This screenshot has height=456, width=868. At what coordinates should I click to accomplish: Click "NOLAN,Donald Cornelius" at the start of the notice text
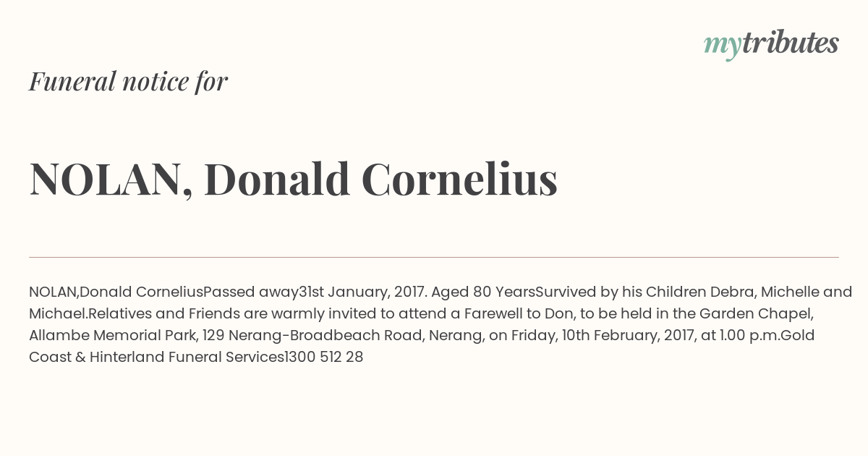(x=116, y=292)
